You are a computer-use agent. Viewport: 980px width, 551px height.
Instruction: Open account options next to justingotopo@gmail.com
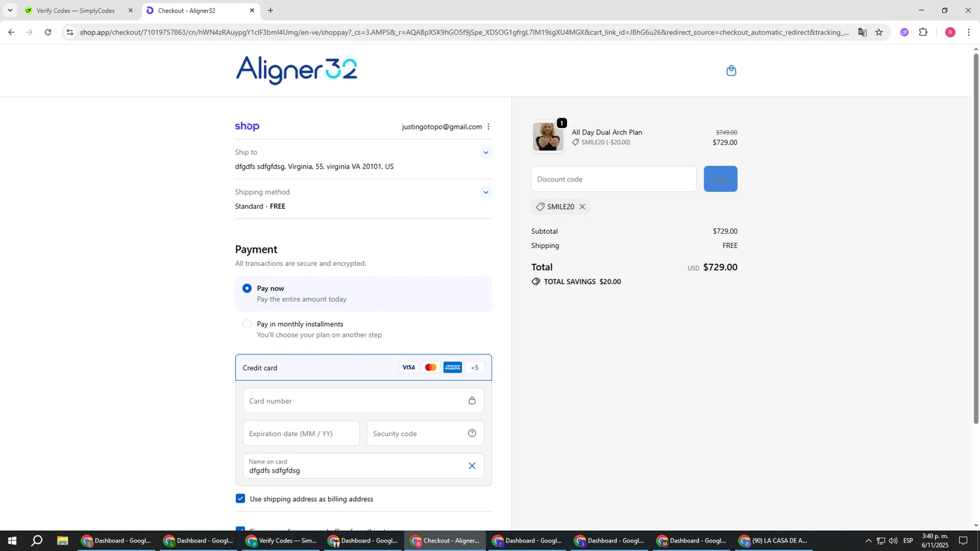(488, 127)
